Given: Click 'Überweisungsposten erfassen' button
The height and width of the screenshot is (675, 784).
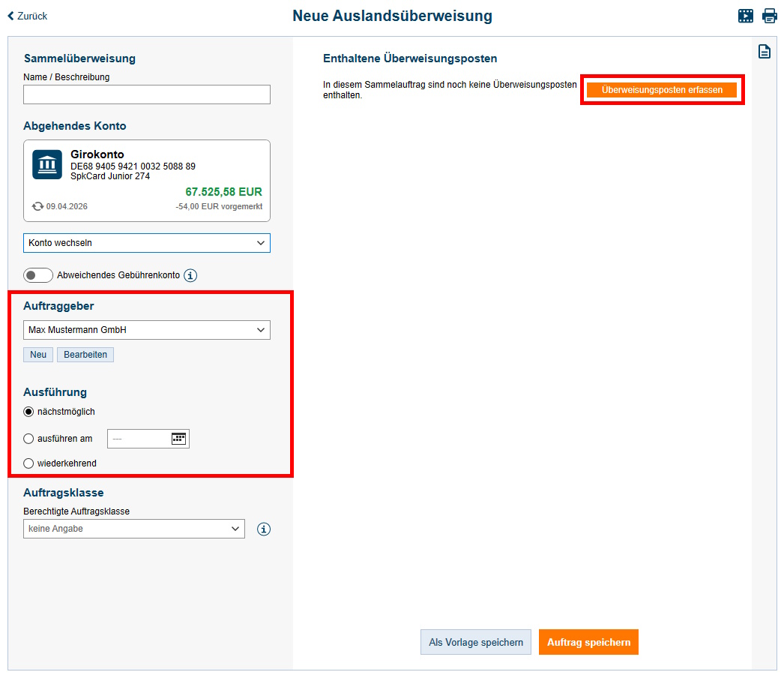Looking at the screenshot, I should click(662, 90).
